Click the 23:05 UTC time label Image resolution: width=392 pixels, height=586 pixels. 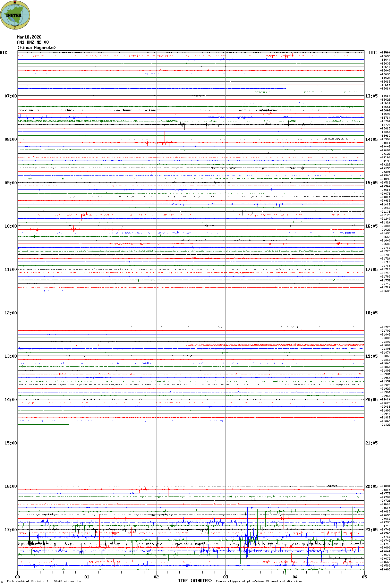tap(371, 530)
